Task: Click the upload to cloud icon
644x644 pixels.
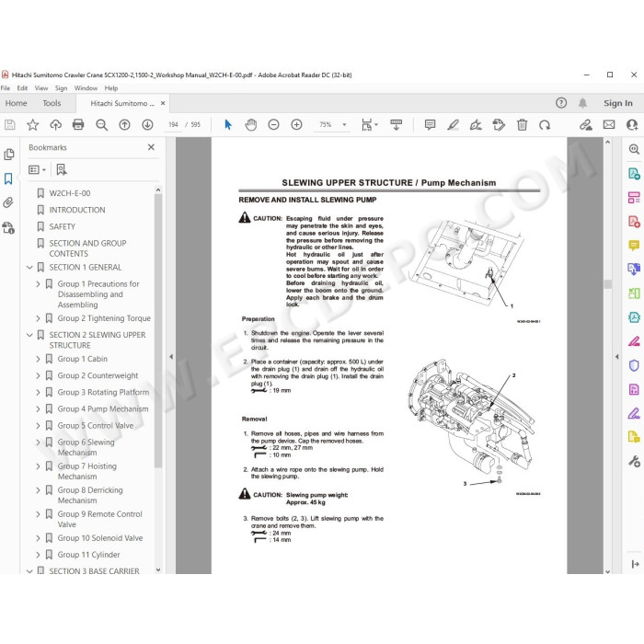Action: pyautogui.click(x=55, y=124)
